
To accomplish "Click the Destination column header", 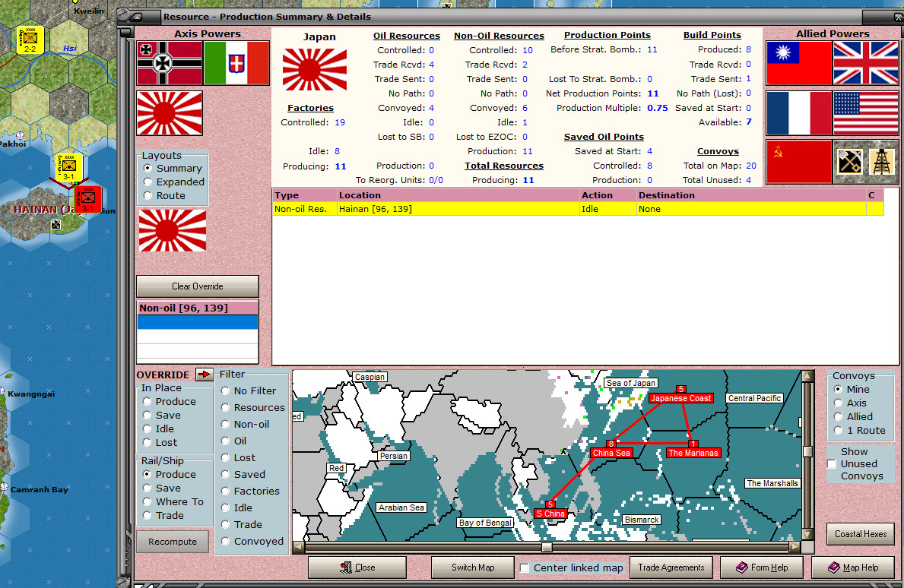I will [750, 195].
